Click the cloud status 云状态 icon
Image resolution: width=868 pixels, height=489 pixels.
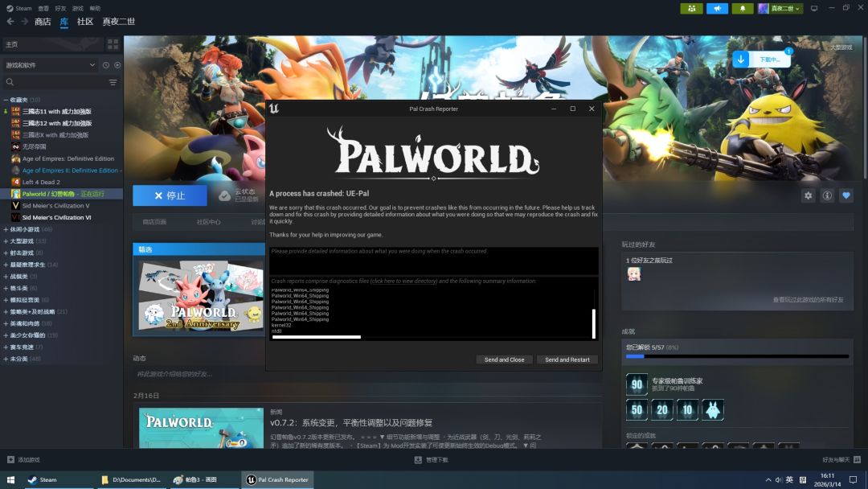(x=224, y=195)
